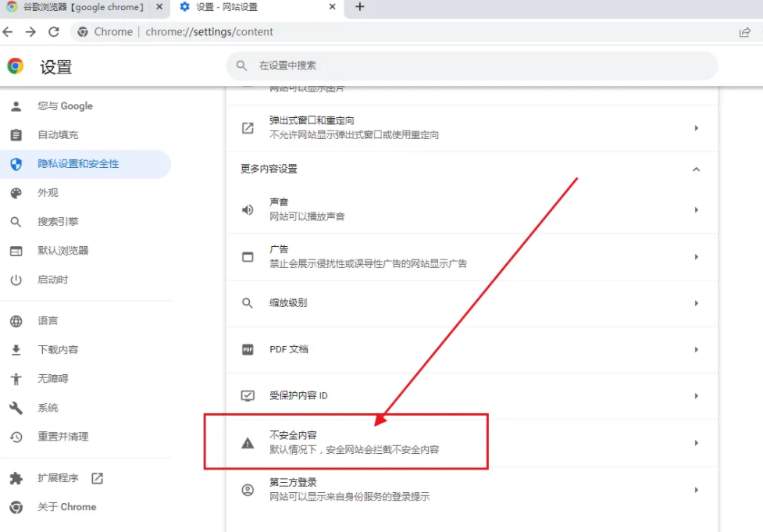
Task: Click arrow on 缩放级别 row
Action: 697,303
